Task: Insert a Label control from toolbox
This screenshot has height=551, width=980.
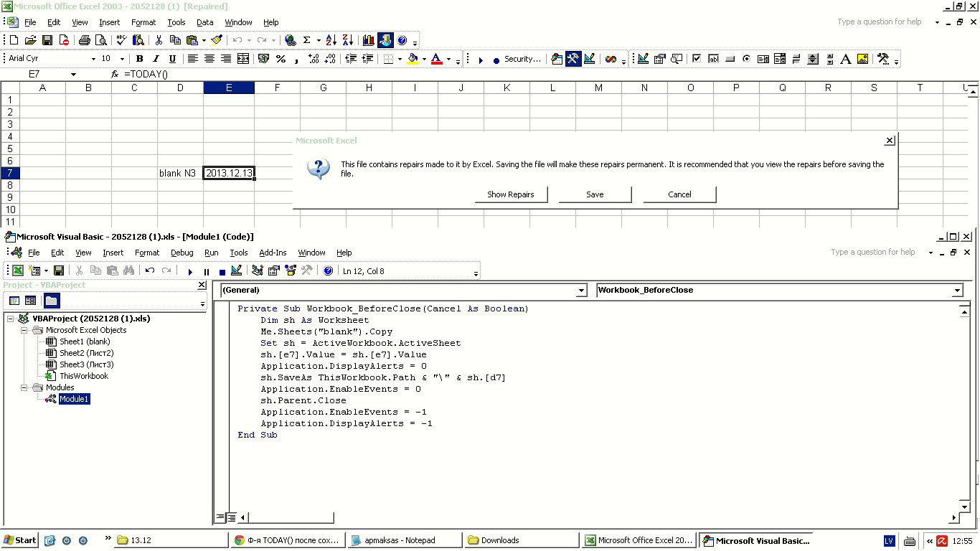Action: click(845, 59)
